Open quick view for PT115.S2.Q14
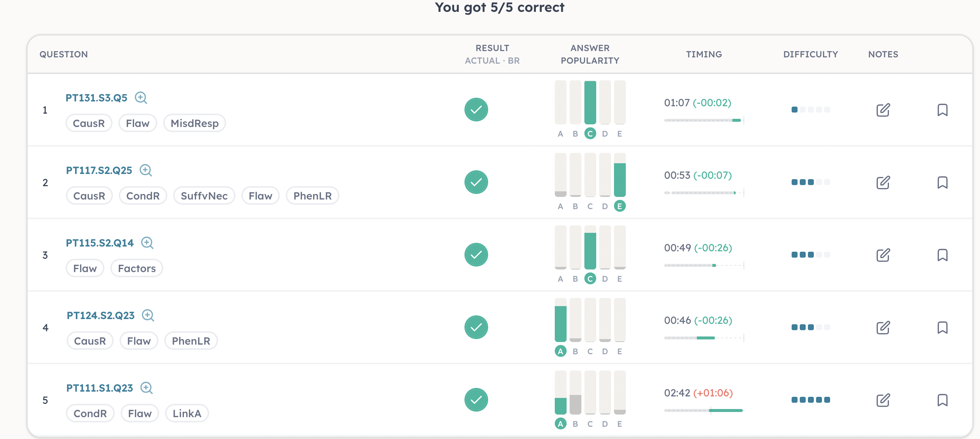This screenshot has width=980, height=439. (x=147, y=243)
